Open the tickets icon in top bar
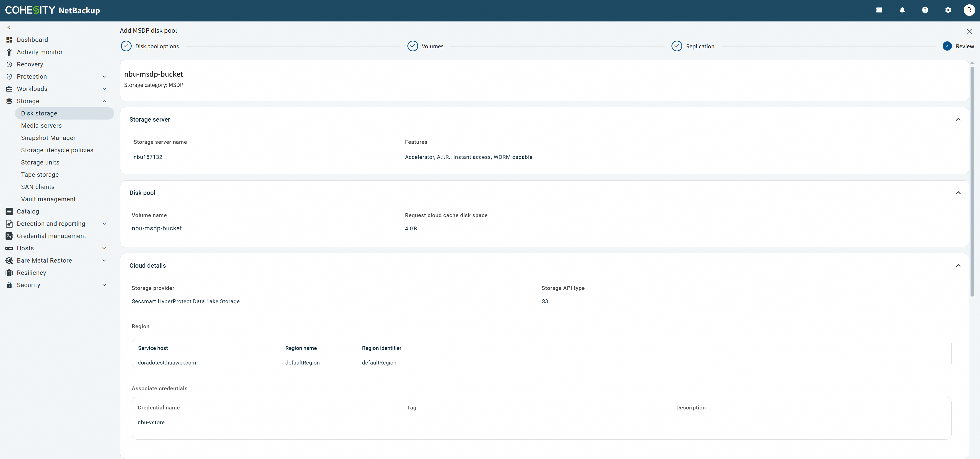The image size is (980, 459). (879, 10)
